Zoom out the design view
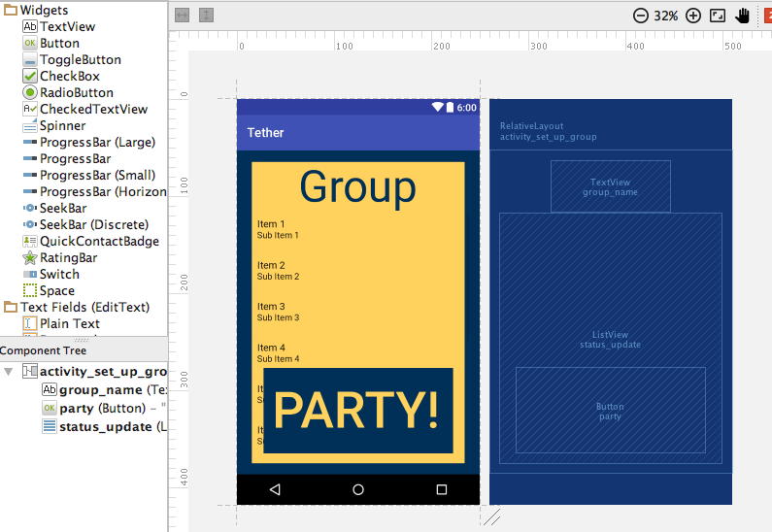This screenshot has width=772, height=532. tap(641, 16)
